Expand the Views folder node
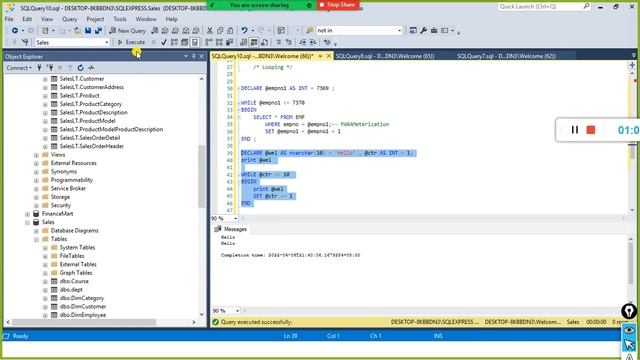Image resolution: width=640 pixels, height=360 pixels. coord(36,155)
